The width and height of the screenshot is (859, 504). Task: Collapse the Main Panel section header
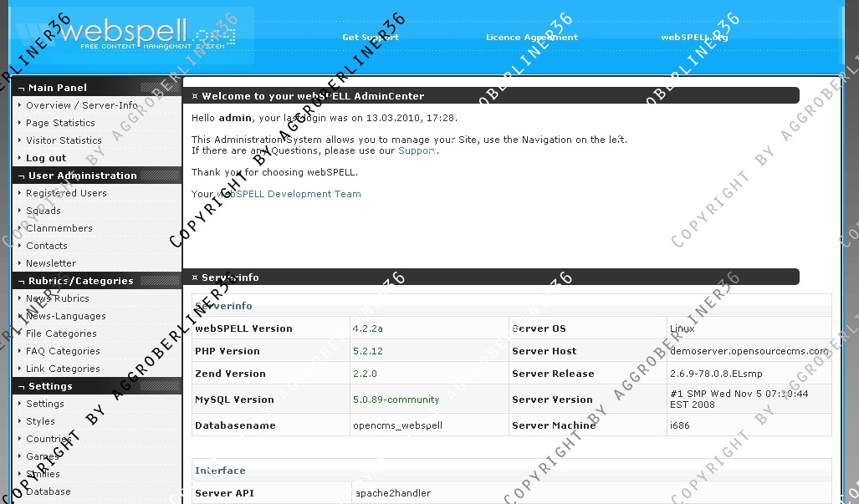(97, 88)
